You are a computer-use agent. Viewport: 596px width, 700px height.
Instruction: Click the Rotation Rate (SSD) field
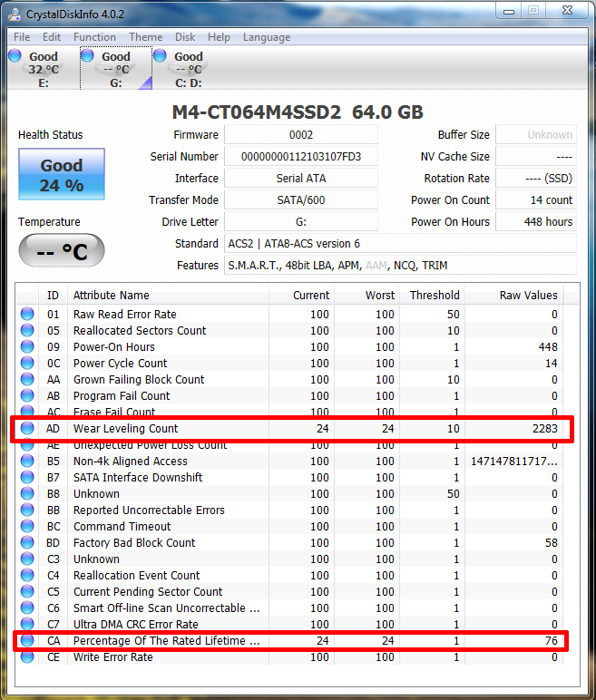coord(536,179)
